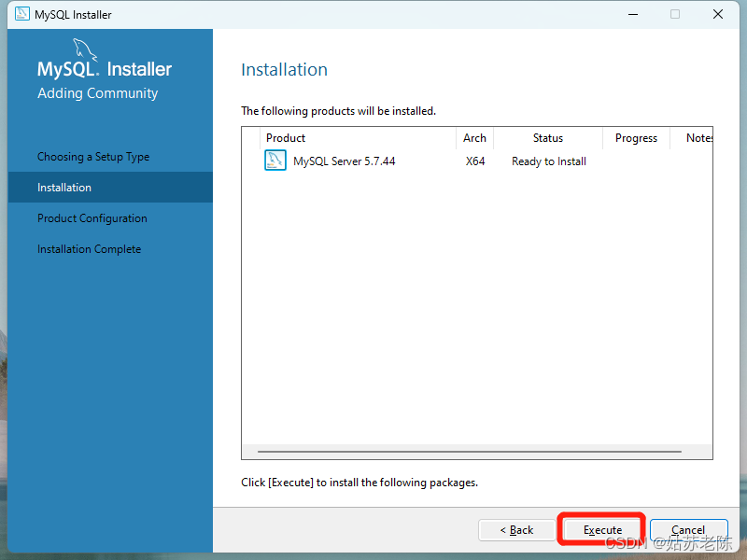Click the Ready to Install status cell
Screen dimensions: 747x560
pyautogui.click(x=549, y=161)
